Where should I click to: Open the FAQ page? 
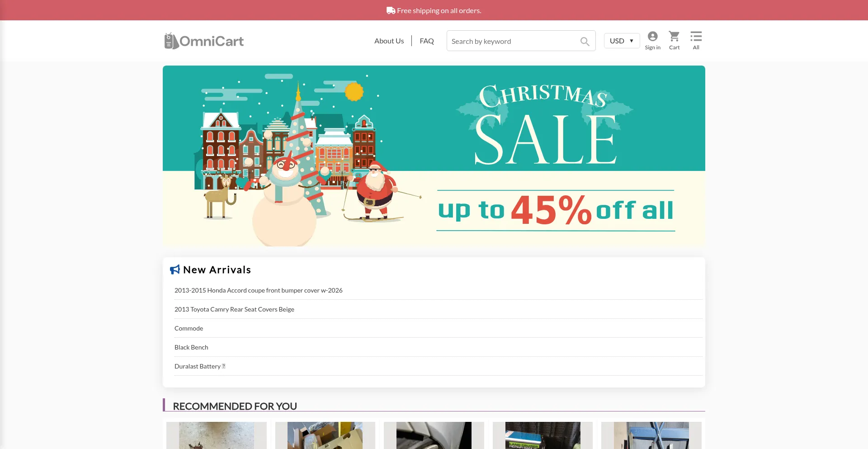coord(427,41)
